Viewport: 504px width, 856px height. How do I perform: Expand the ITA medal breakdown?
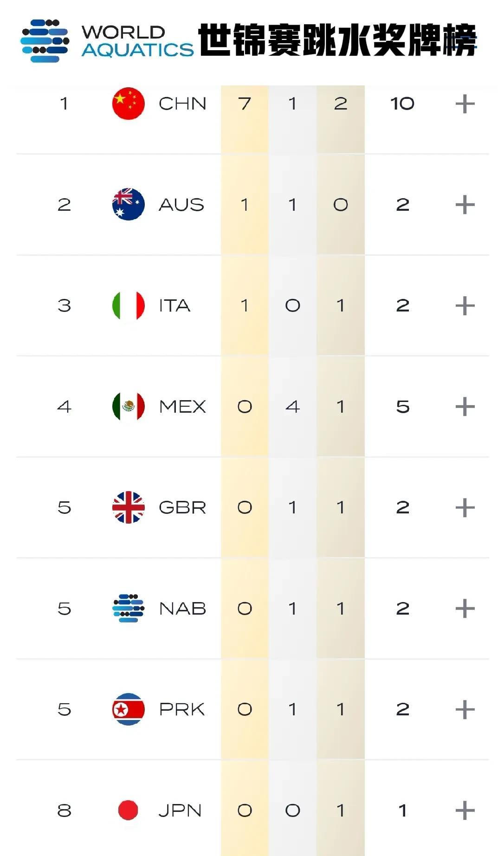click(465, 306)
